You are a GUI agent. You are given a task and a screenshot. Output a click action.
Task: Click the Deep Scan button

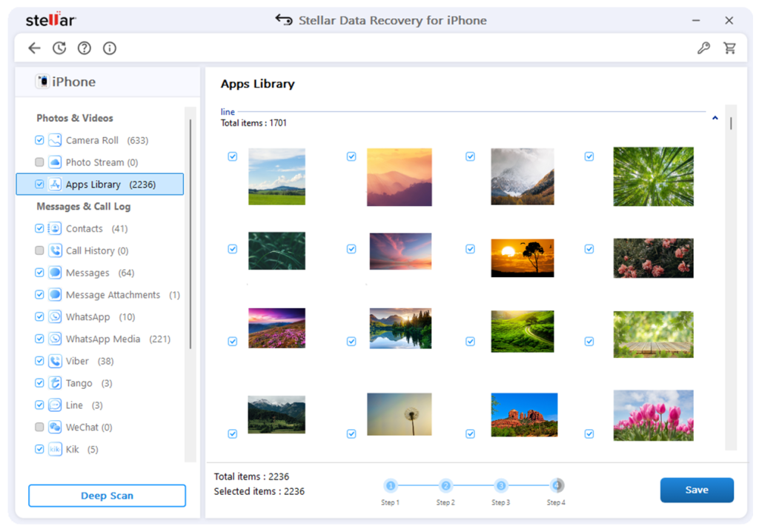(x=107, y=496)
